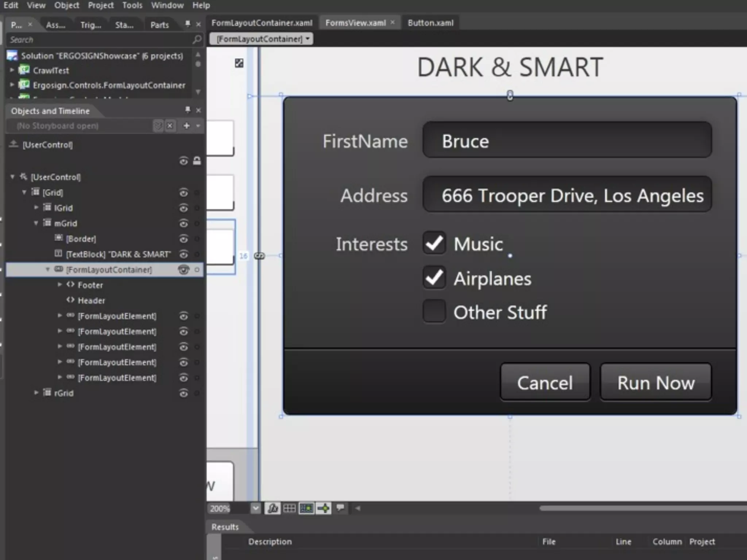Viewport: 747px width, 560px height.
Task: Switch to the Button.xaml tab
Action: (430, 23)
